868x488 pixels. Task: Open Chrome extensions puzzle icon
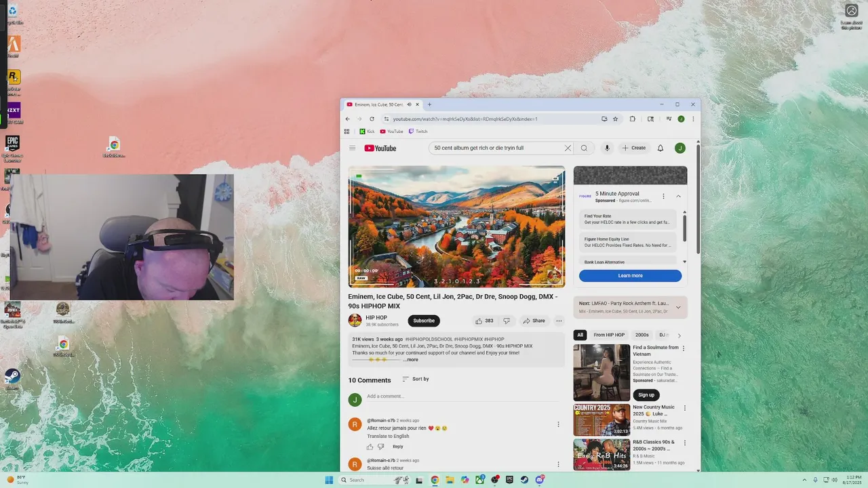pyautogui.click(x=633, y=119)
